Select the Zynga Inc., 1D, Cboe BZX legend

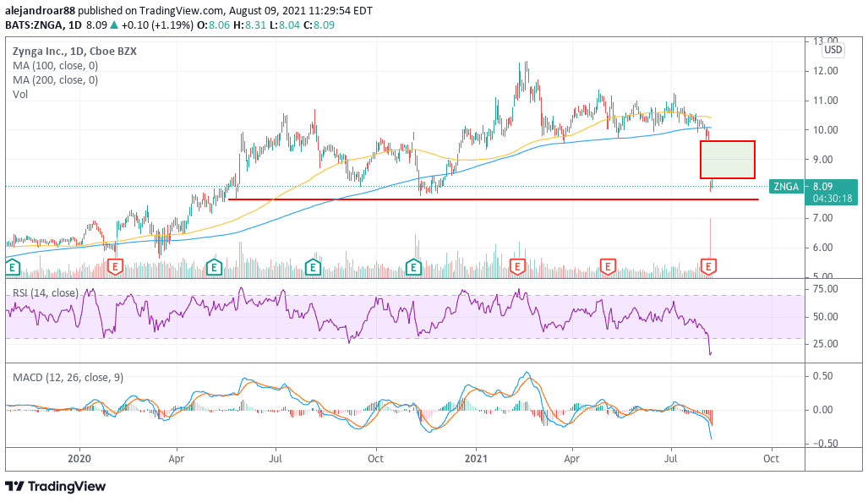74,52
